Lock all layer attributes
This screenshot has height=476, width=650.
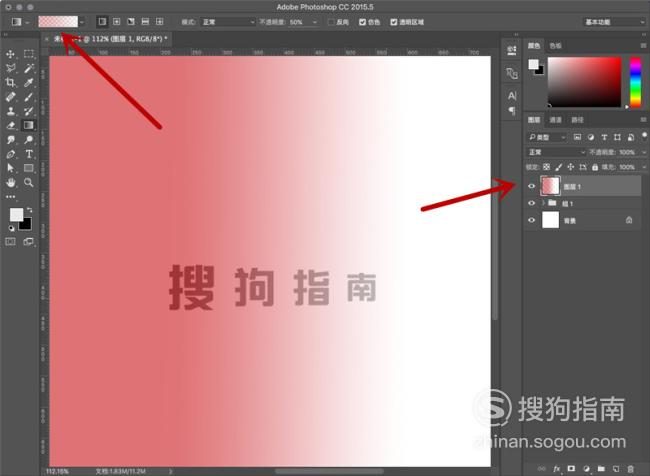(x=595, y=167)
